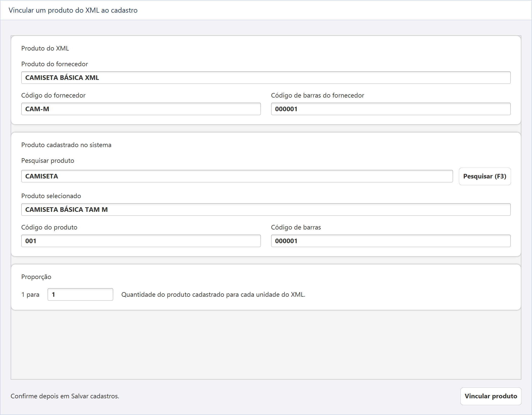The width and height of the screenshot is (532, 415).
Task: Click the Código de barras do fornecedor field
Action: point(391,109)
